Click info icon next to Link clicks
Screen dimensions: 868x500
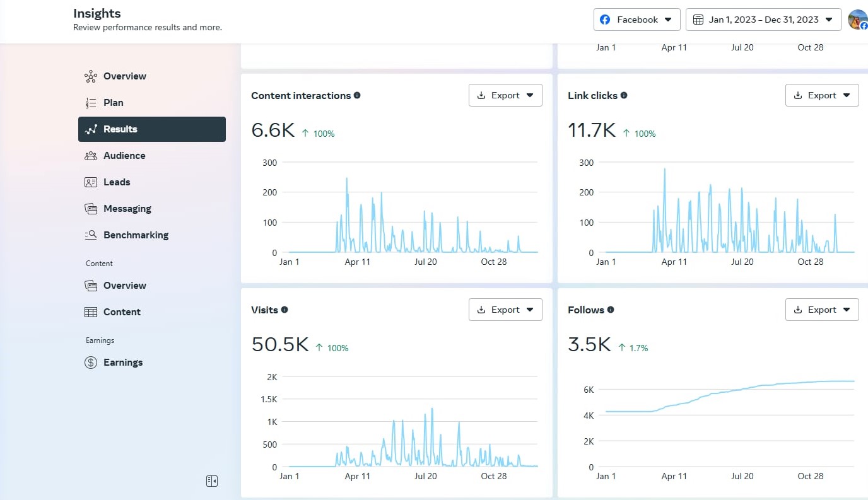tap(624, 96)
